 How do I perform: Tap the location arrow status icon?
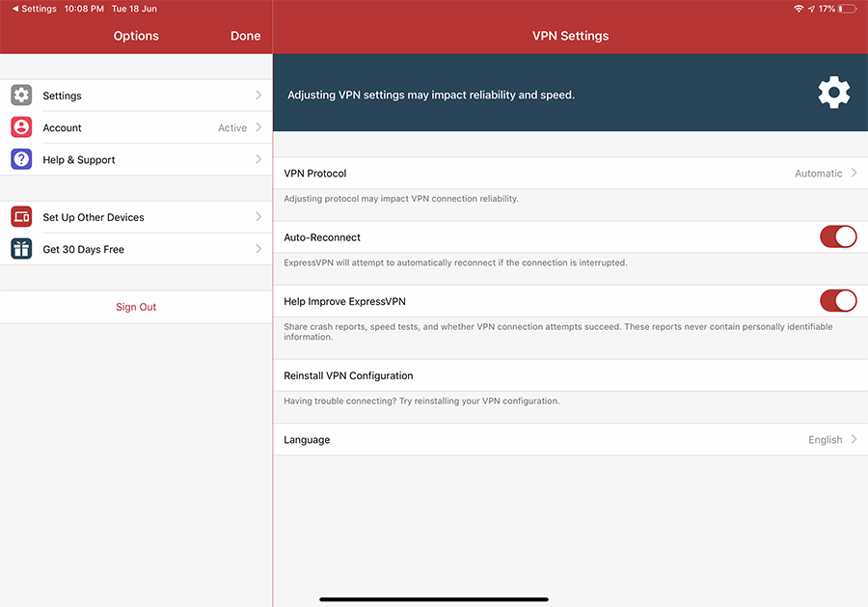(811, 9)
